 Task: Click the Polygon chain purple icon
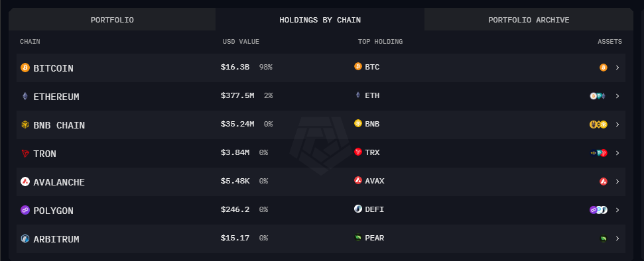25,210
